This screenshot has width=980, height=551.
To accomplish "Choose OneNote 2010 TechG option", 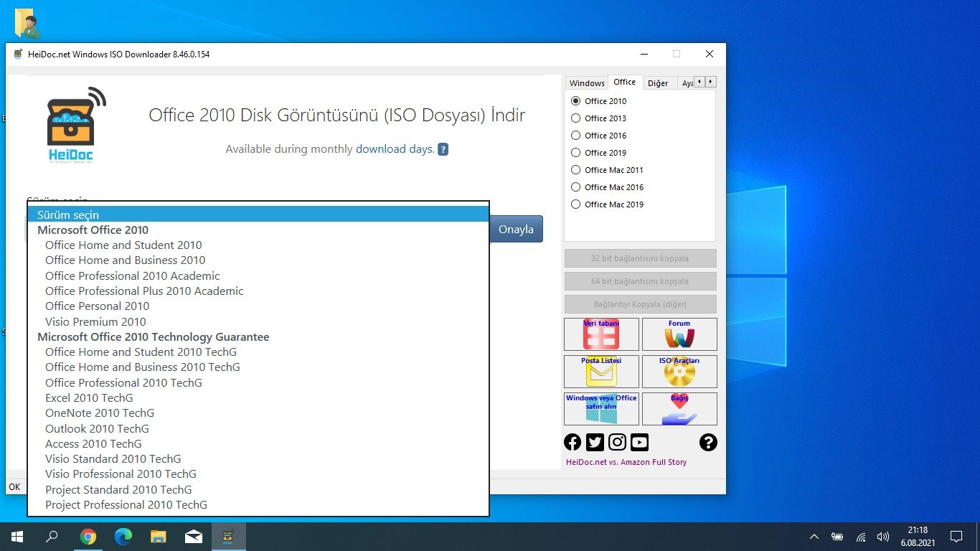I will (x=258, y=413).
